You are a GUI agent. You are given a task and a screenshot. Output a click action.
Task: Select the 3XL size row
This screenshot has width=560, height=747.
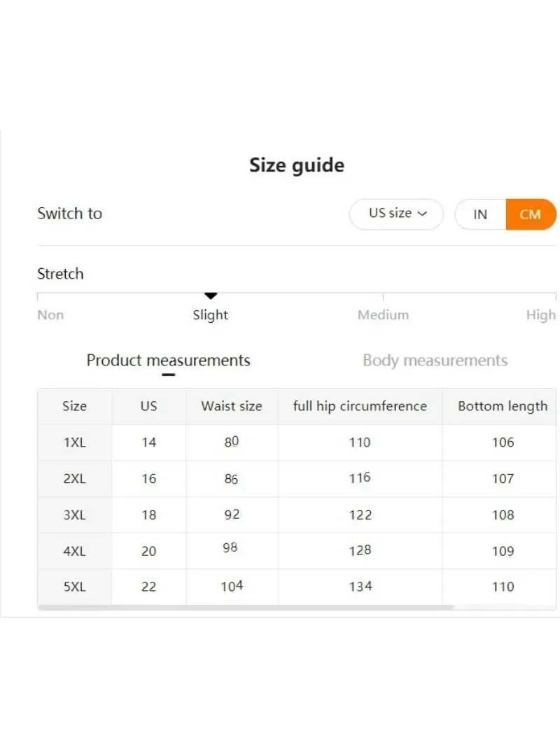pos(75,515)
